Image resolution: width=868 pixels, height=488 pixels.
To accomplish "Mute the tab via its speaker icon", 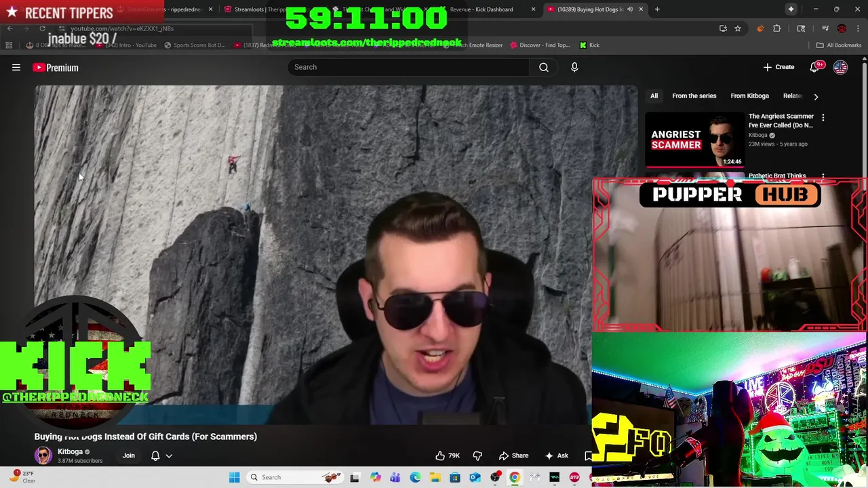I will click(x=630, y=9).
